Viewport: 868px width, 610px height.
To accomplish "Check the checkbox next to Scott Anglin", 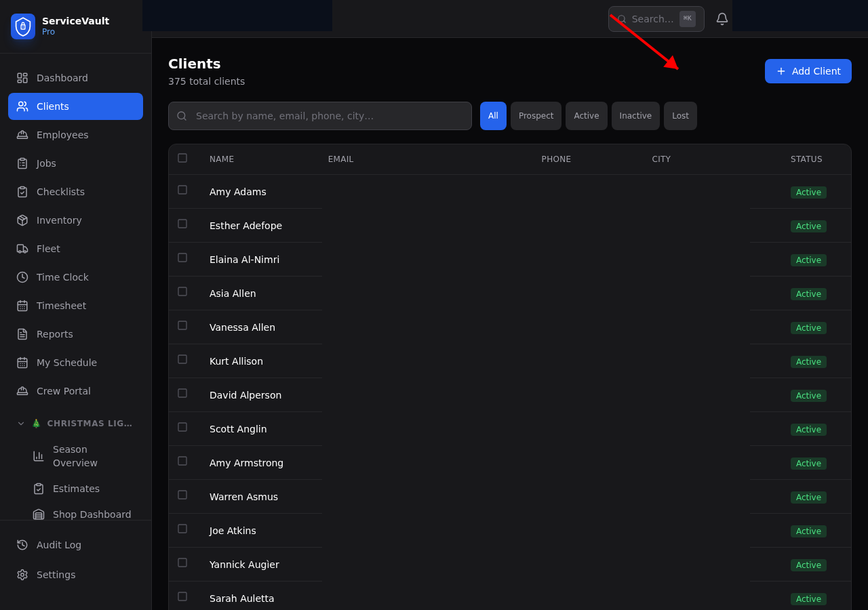I will pyautogui.click(x=182, y=427).
